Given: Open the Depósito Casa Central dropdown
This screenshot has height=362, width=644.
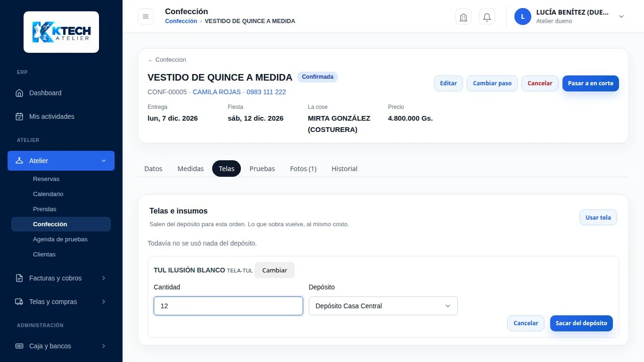Looking at the screenshot, I should coord(383,306).
